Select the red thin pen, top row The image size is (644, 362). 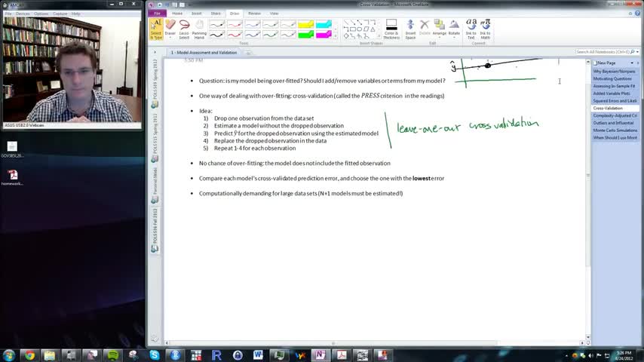tap(235, 25)
